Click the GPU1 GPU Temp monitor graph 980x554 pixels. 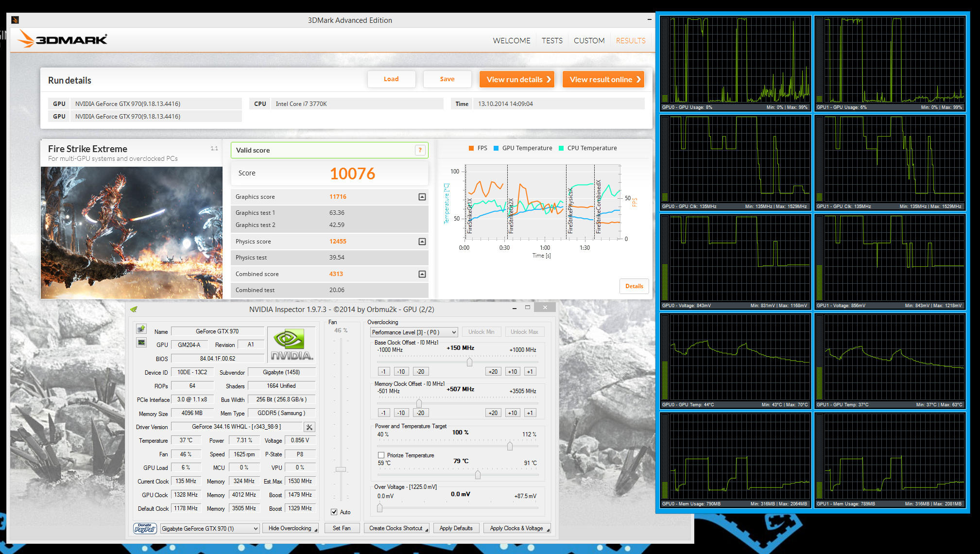coord(890,361)
